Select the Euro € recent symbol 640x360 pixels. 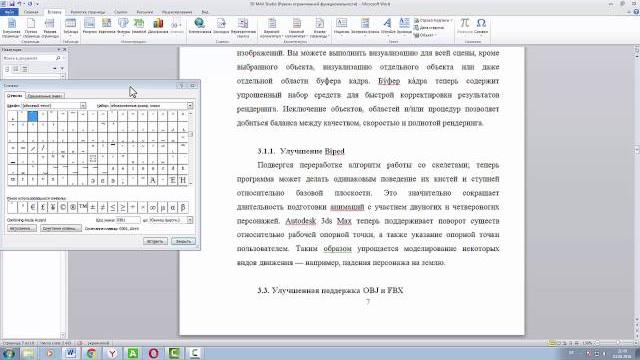point(33,208)
